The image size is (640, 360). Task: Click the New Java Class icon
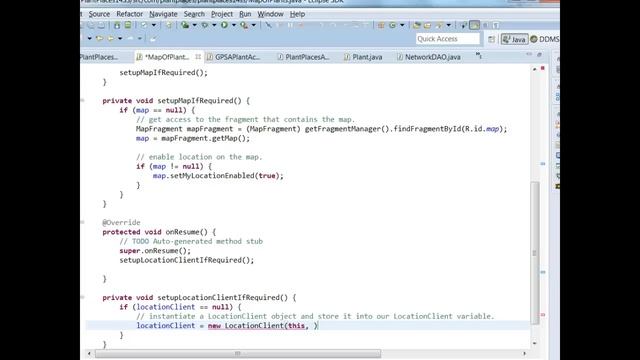click(x=392, y=25)
